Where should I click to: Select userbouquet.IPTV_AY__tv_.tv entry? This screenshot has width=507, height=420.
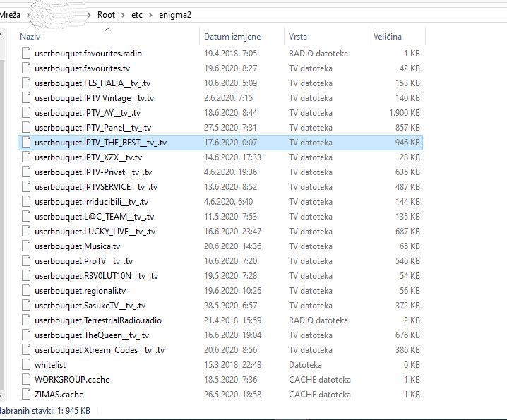(x=87, y=113)
